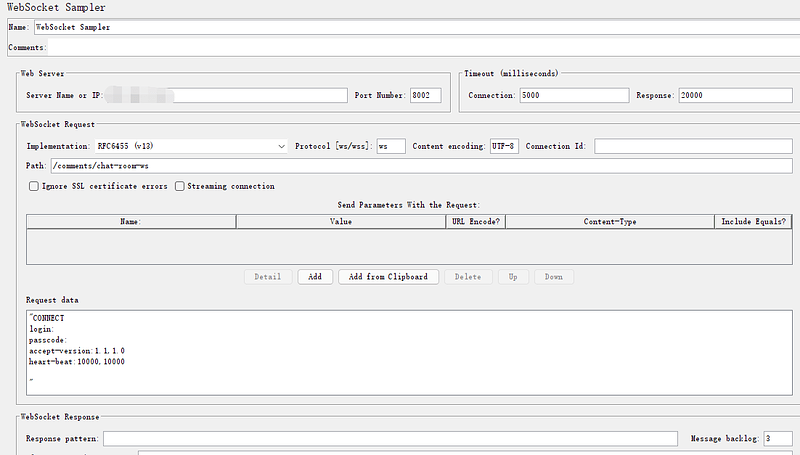This screenshot has width=800, height=455.
Task: Open the Implementation dropdown RFC6455 (v13)
Action: [x=191, y=146]
